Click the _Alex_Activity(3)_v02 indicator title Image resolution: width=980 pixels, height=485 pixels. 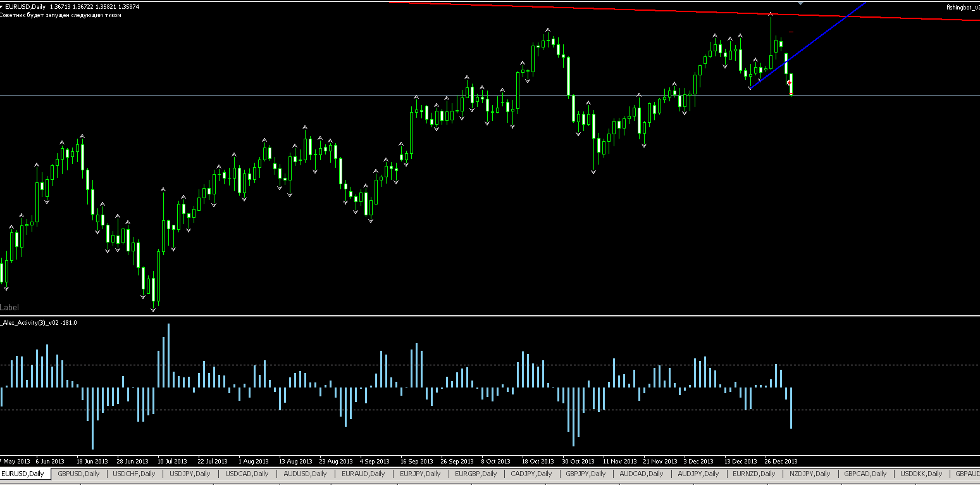click(39, 323)
